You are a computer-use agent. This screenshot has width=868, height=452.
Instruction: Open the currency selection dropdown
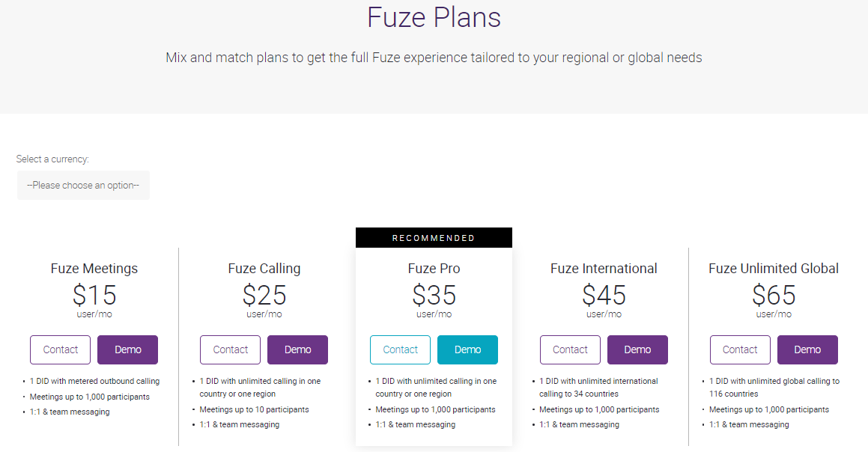point(83,185)
